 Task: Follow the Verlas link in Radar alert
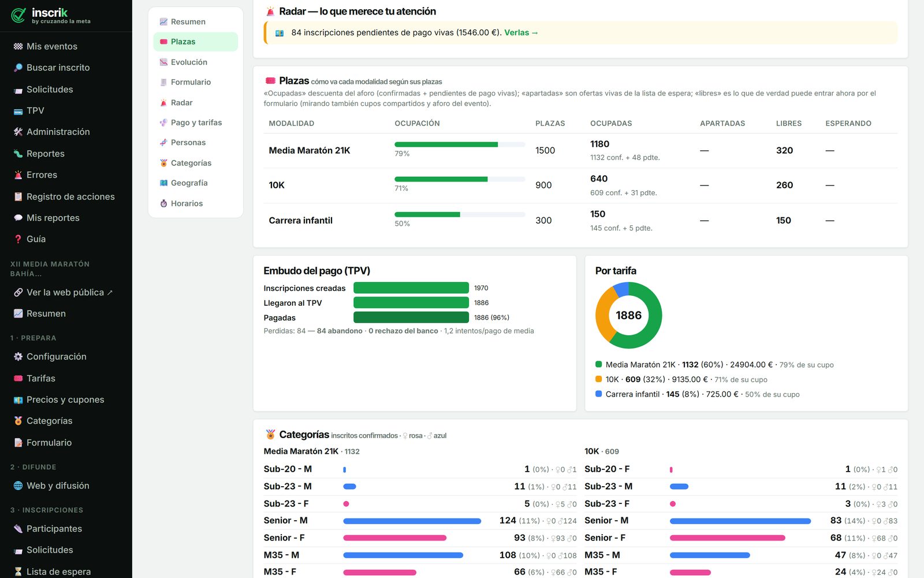tap(521, 32)
